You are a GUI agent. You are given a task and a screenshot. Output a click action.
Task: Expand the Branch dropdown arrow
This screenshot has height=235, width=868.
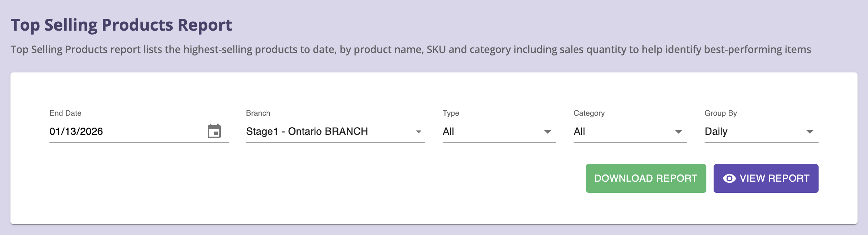click(x=418, y=132)
